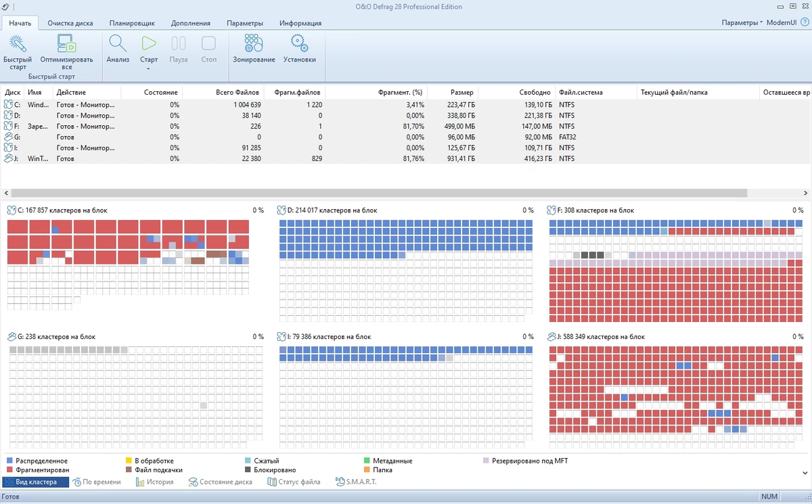
Task: Click drive icon of J: cluster map header
Action: coord(553,336)
